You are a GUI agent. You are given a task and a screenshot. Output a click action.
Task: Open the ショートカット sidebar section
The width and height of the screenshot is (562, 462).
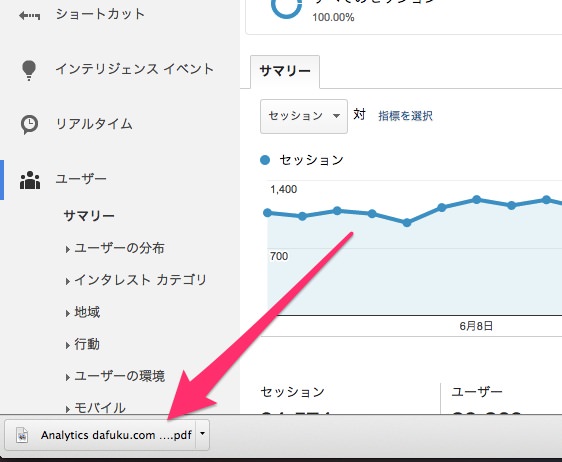100,14
